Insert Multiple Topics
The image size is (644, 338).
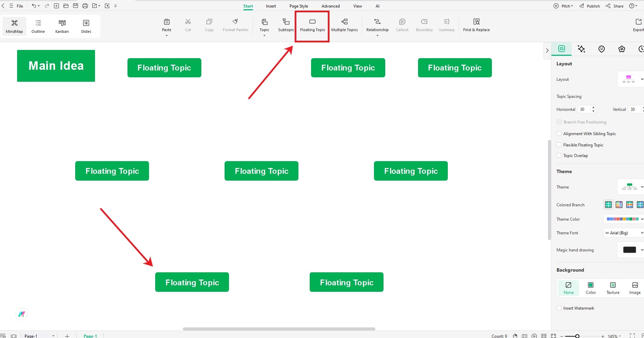345,25
